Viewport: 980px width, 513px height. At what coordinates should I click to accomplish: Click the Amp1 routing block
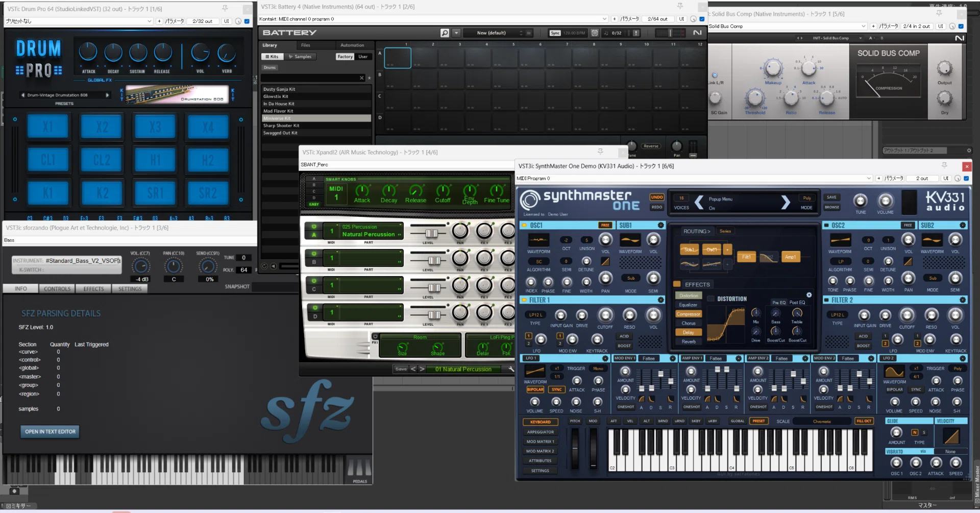coord(790,257)
